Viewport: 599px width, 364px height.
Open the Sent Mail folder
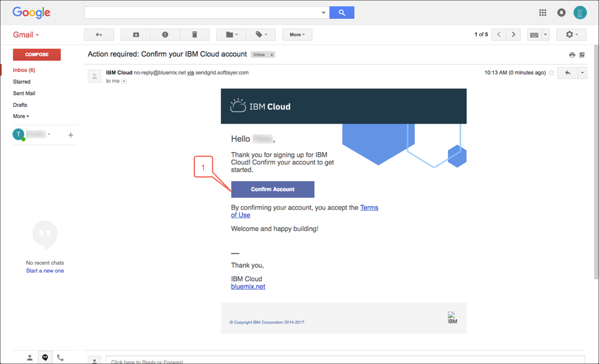point(24,93)
